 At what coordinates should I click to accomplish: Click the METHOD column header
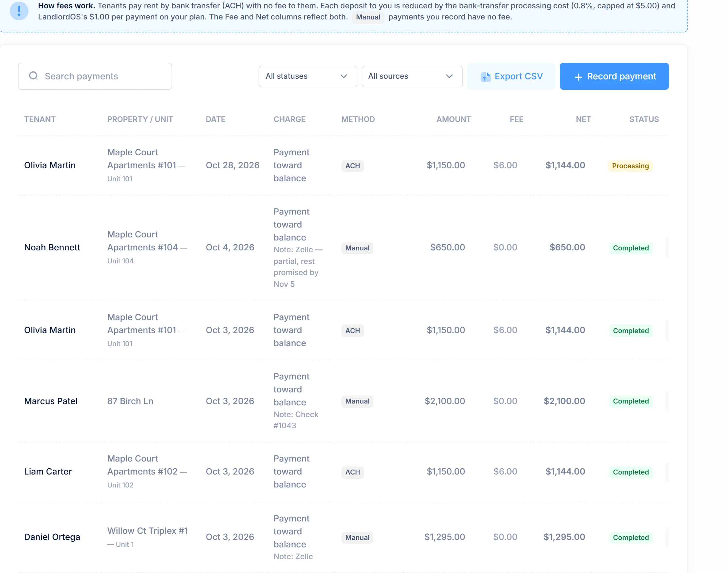358,119
